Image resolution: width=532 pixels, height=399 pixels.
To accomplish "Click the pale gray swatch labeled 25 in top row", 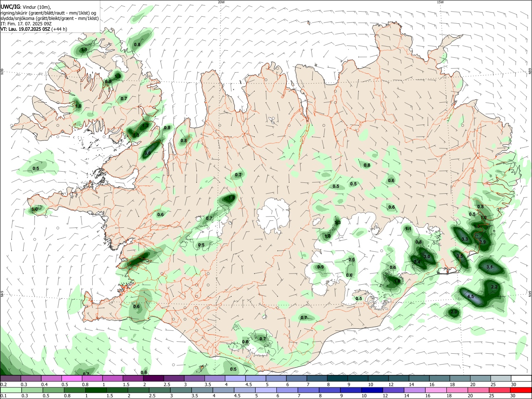I will (501, 378).
